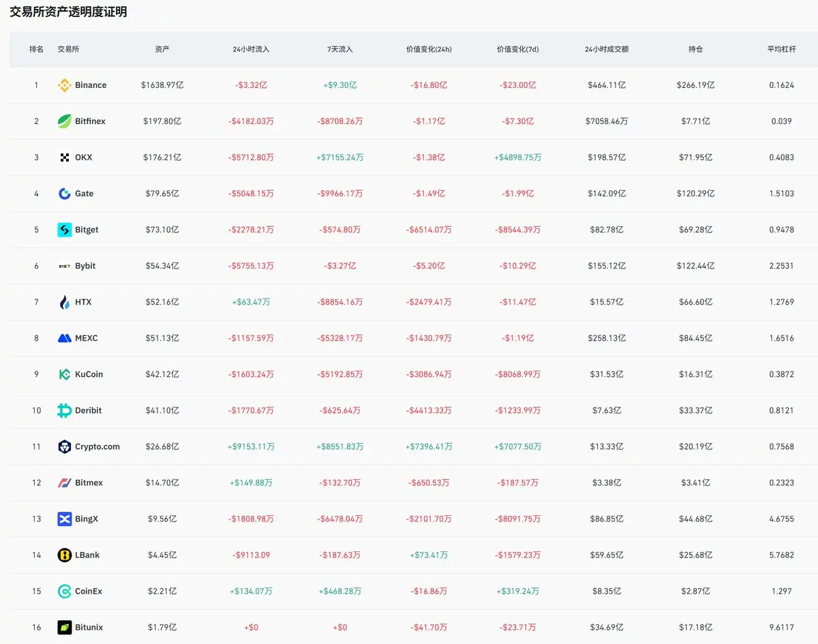Click the page title 交易所资产透明度证明
The width and height of the screenshot is (818, 644).
(68, 12)
